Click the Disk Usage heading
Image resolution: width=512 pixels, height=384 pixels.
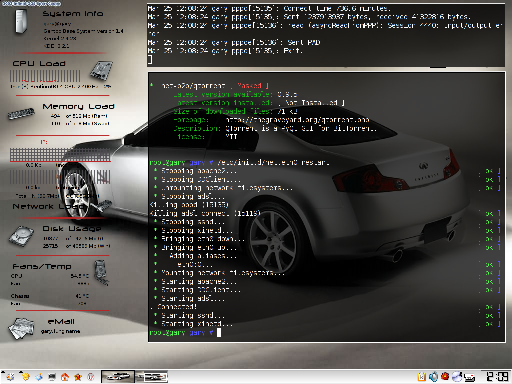tap(72, 228)
